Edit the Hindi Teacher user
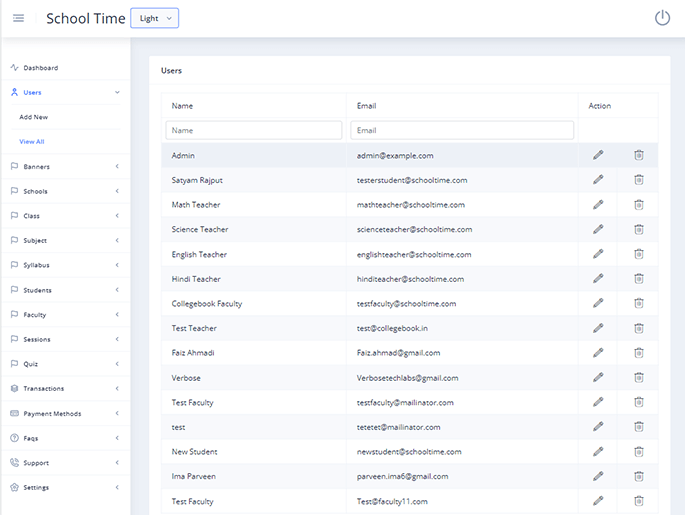Image resolution: width=685 pixels, height=515 pixels. click(598, 278)
